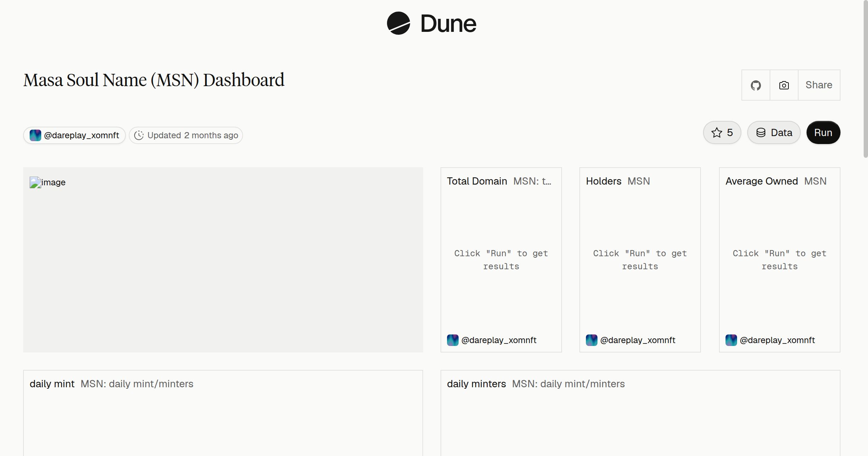Click the author avatar in the header chip
This screenshot has width=868, height=456.
[x=35, y=135]
